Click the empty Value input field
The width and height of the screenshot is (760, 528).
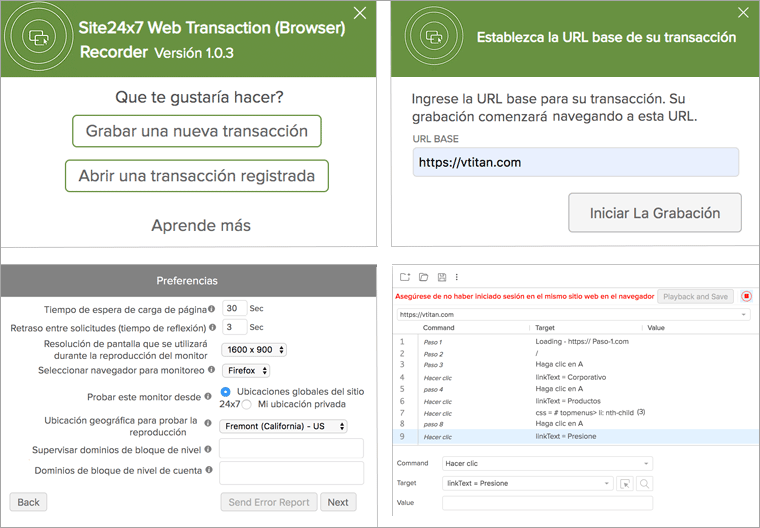click(547, 503)
